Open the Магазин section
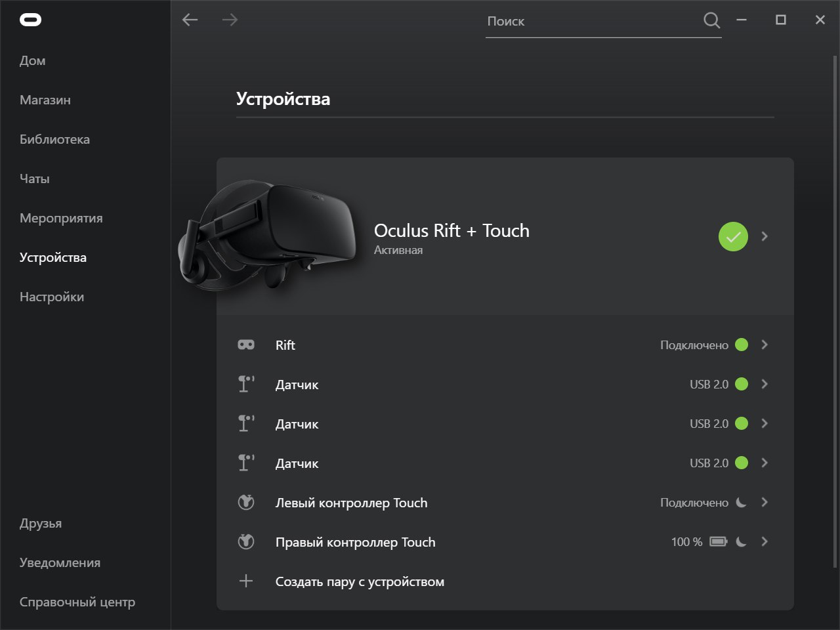 [x=45, y=100]
